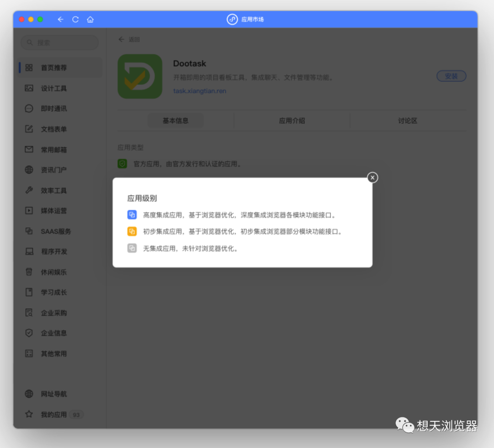This screenshot has width=494, height=448.
Task: Click the browser back arrow in title bar
Action: 60,20
